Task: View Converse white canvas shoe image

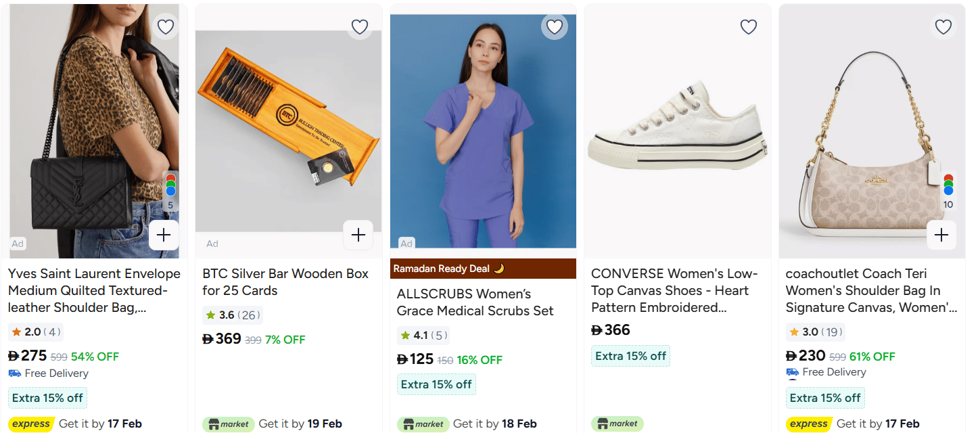Action: tap(677, 129)
